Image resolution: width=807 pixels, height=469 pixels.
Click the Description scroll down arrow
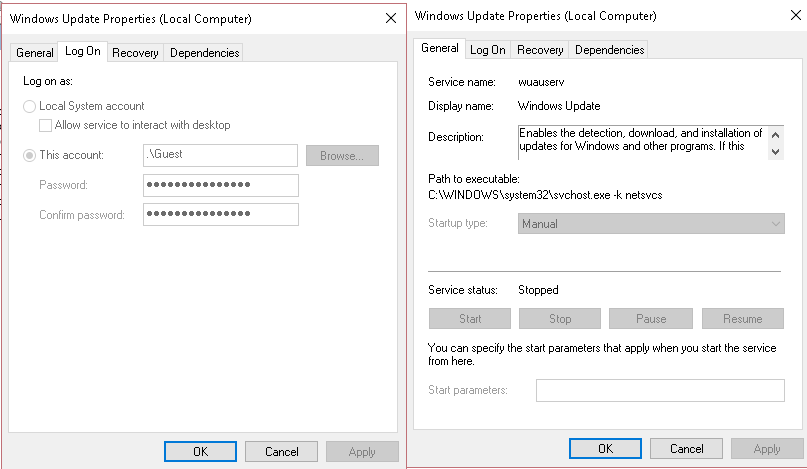[776, 152]
